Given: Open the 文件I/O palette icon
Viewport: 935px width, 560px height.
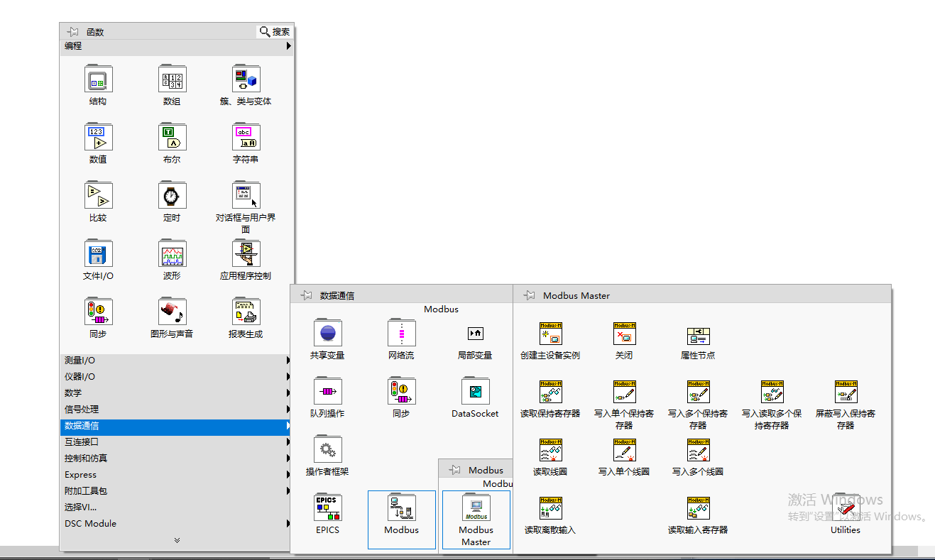Looking at the screenshot, I should tap(98, 253).
